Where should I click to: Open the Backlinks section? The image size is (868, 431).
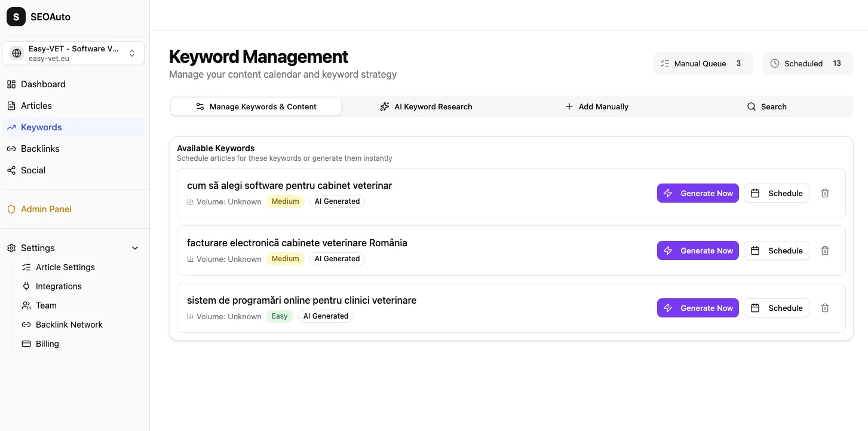point(40,148)
